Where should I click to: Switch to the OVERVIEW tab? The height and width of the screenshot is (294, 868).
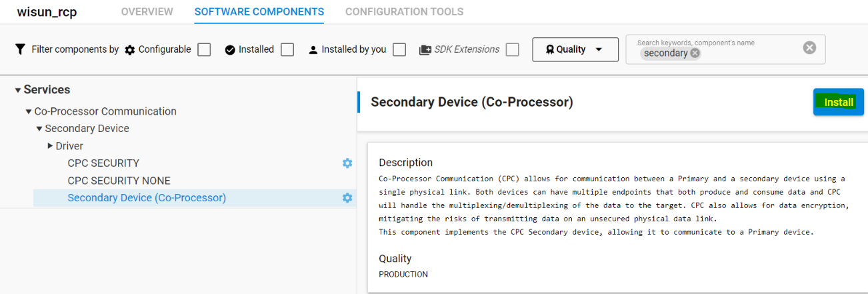[x=147, y=12]
